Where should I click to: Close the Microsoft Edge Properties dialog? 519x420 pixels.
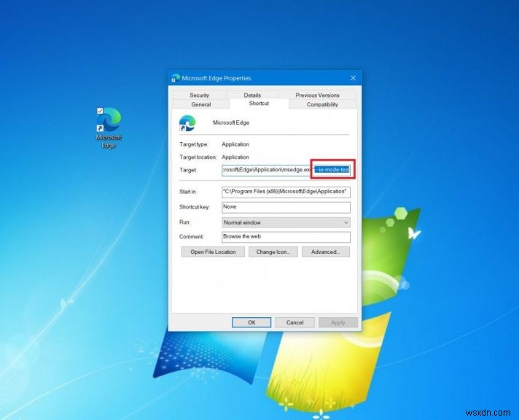(x=354, y=78)
